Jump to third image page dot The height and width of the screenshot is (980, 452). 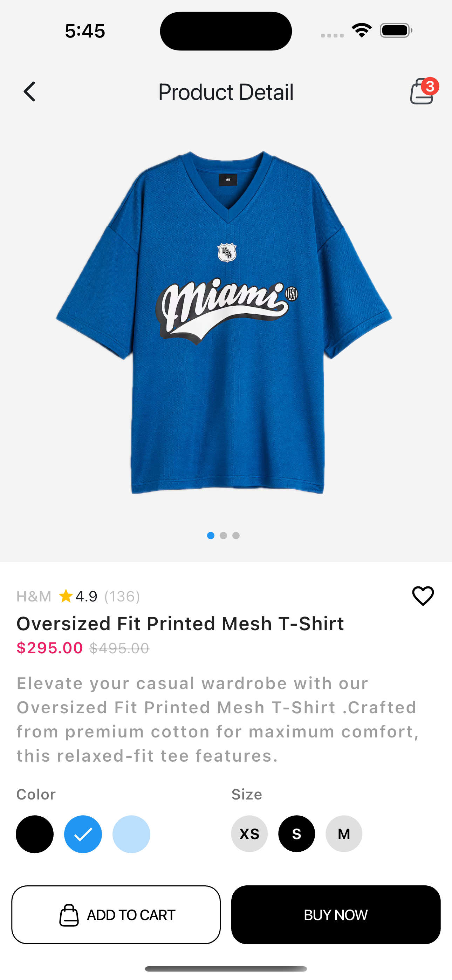(236, 535)
